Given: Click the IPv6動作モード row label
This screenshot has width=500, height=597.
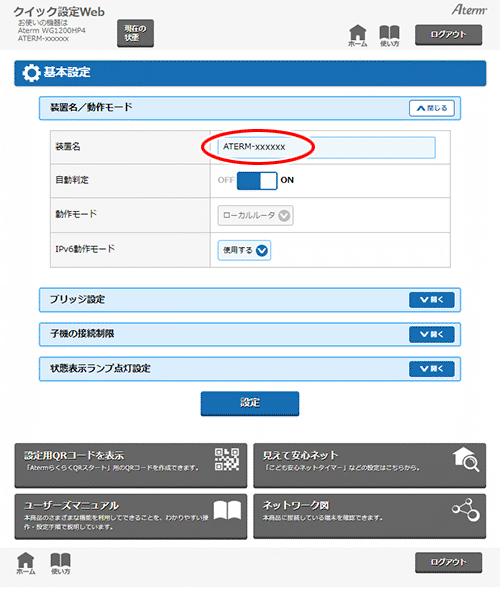Looking at the screenshot, I should tap(85, 249).
